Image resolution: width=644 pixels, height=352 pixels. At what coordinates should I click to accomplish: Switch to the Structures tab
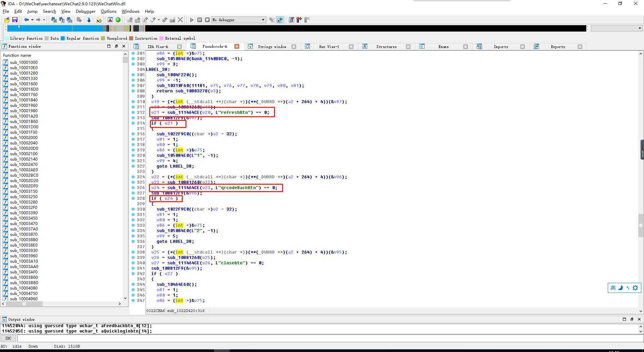[x=386, y=47]
